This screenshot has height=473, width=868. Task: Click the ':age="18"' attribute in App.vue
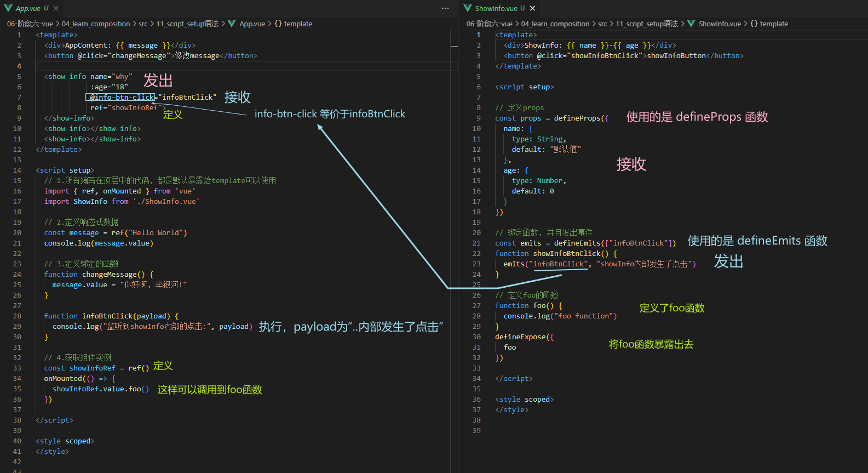click(x=109, y=87)
